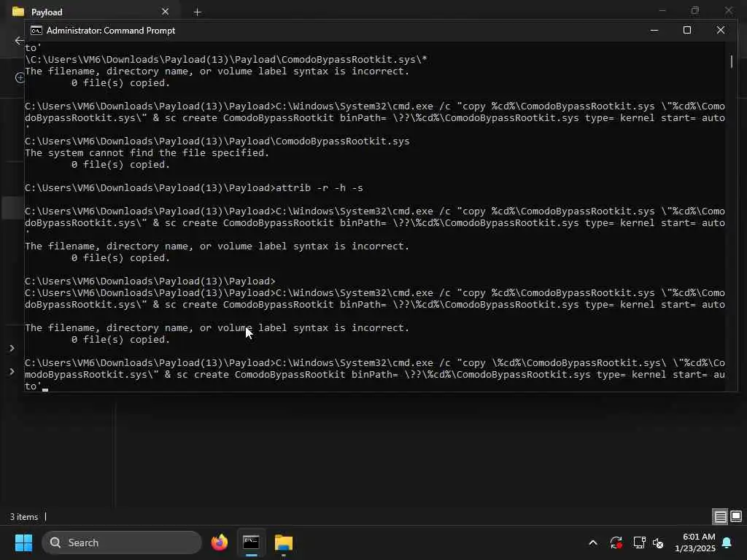This screenshot has height=560, width=747.
Task: Expand the lower navigation pane chevron
Action: pyautogui.click(x=12, y=371)
